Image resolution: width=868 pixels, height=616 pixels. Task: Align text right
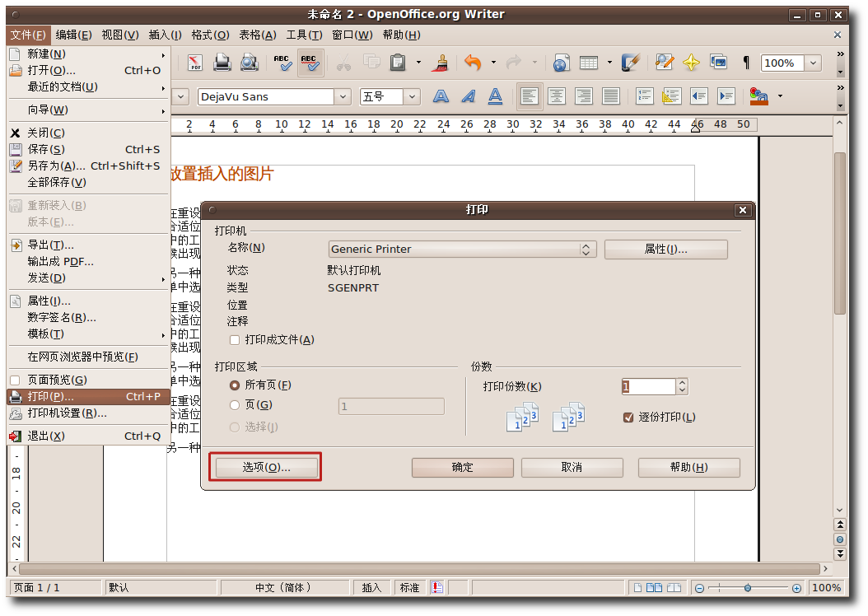click(583, 96)
